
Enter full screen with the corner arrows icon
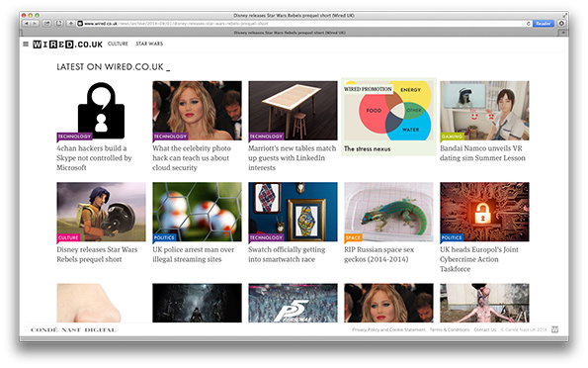pyautogui.click(x=564, y=16)
